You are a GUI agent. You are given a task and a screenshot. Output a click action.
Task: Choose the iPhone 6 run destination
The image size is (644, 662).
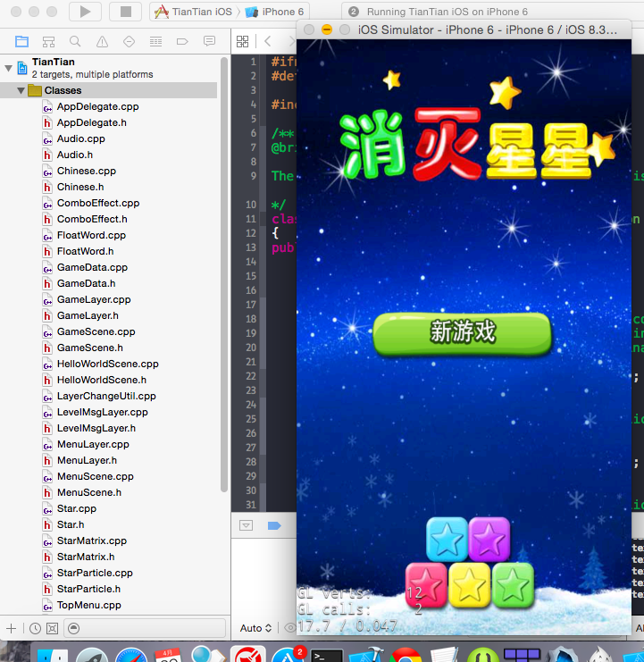click(x=275, y=12)
